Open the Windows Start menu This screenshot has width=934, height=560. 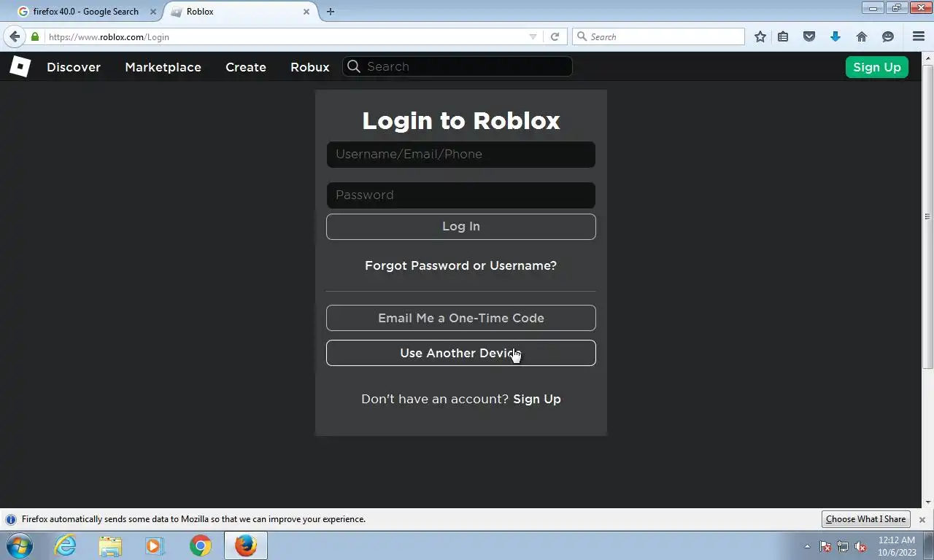tap(19, 545)
